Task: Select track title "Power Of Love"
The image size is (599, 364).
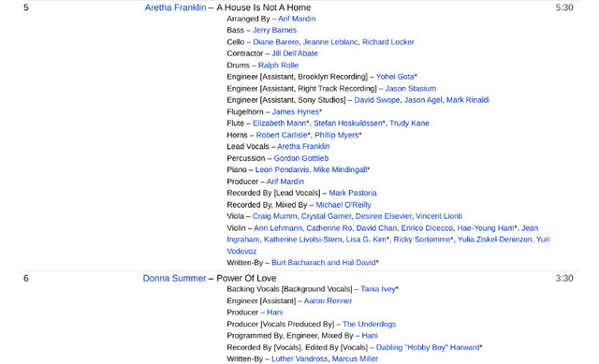Action: click(x=246, y=279)
